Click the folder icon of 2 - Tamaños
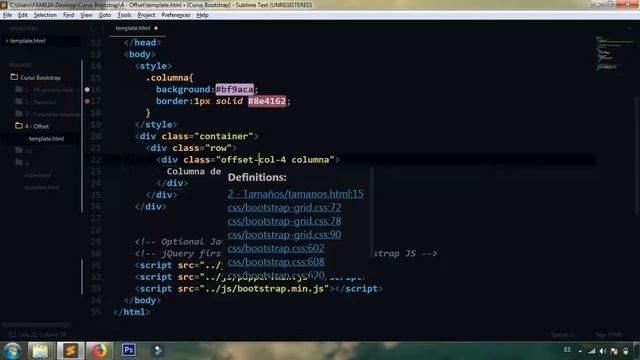 tap(19, 101)
